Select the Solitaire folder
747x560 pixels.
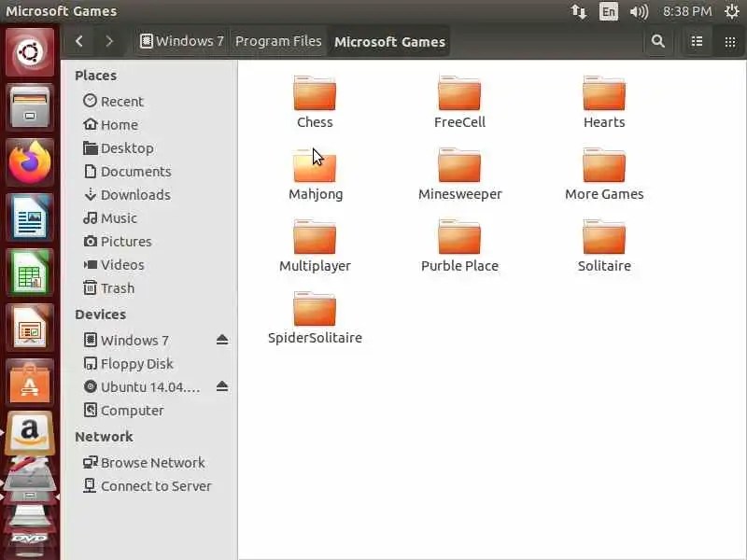pyautogui.click(x=604, y=245)
